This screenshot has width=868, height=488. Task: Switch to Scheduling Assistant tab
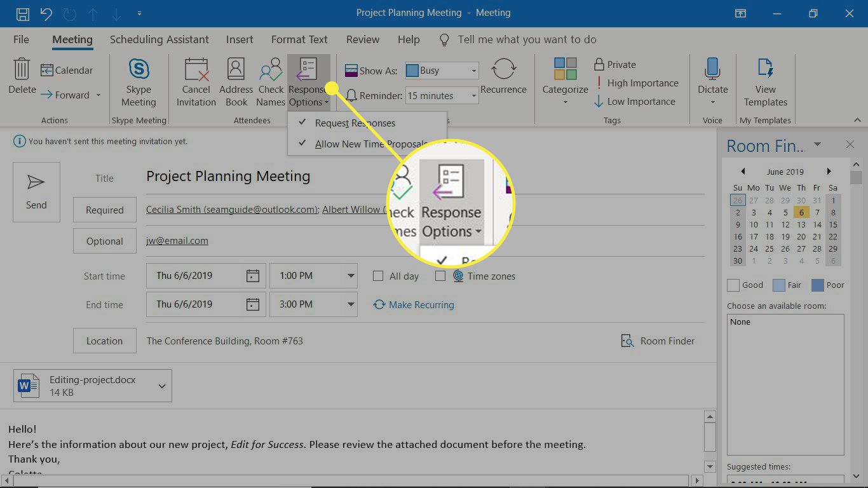point(159,39)
